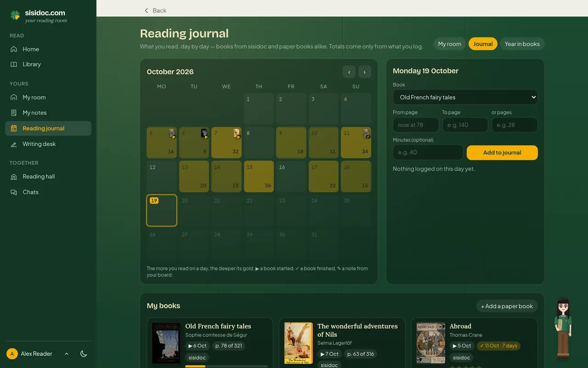
Task: Click the Chats speech bubble icon
Action: point(14,192)
